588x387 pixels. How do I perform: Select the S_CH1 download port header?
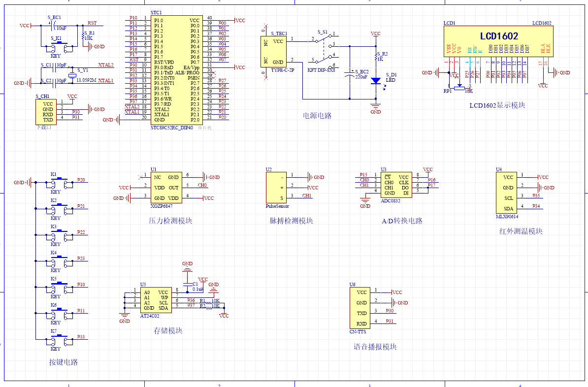coord(45,112)
